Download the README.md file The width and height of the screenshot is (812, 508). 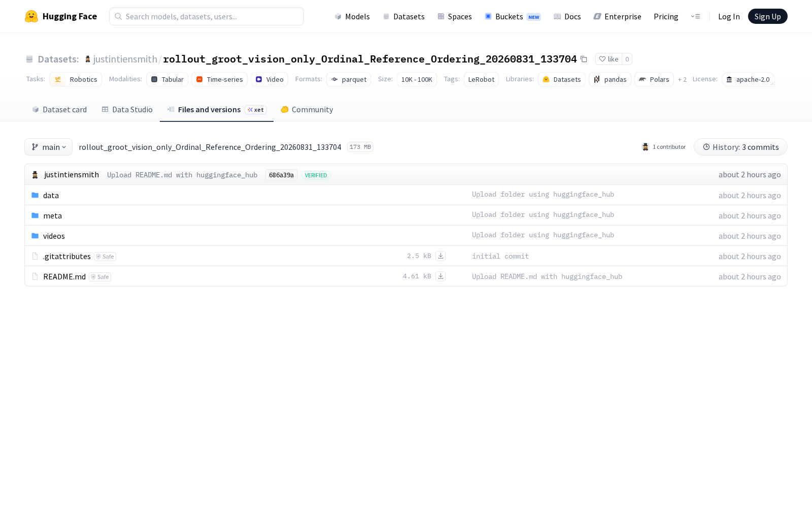point(441,276)
